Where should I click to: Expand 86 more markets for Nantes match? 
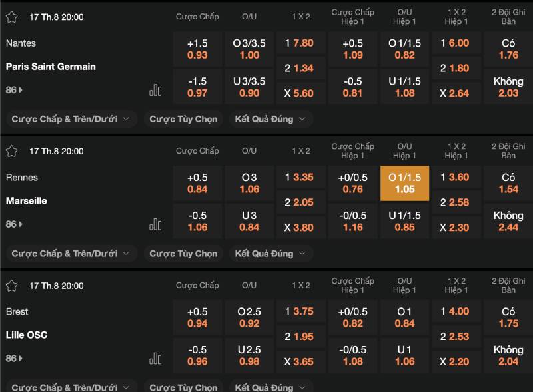coord(13,90)
